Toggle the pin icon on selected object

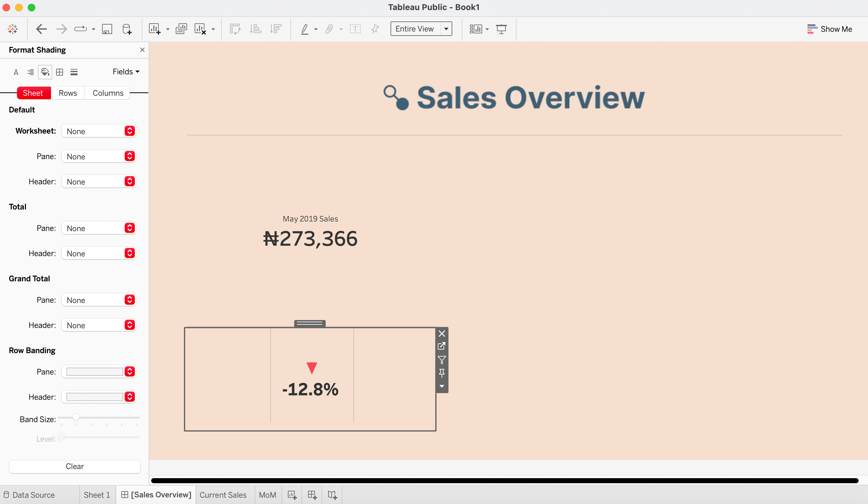pos(442,373)
